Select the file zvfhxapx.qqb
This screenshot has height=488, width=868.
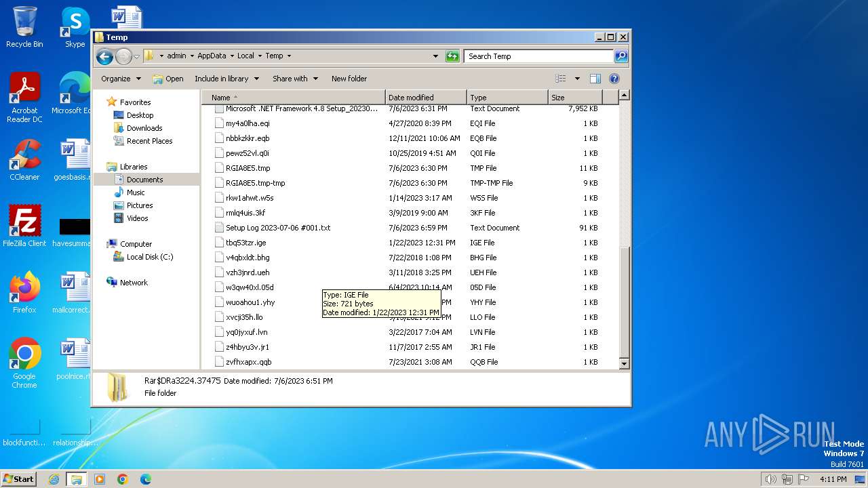tap(248, 362)
